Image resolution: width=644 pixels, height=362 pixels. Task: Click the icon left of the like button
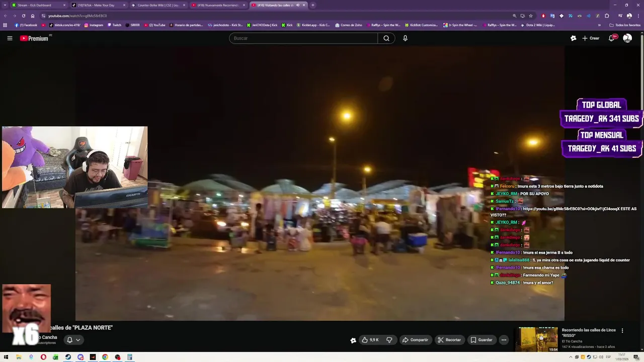(x=353, y=340)
